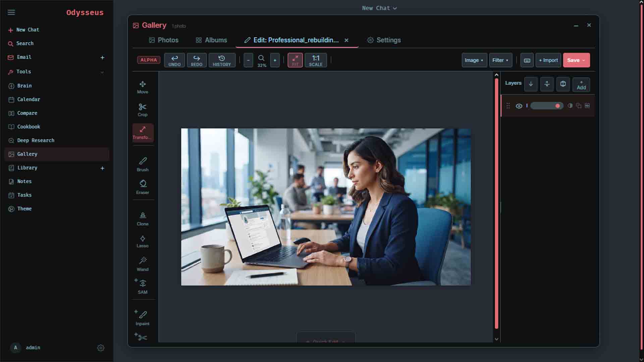Toggle the ALPHA badge
The height and width of the screenshot is (362, 644).
pyautogui.click(x=149, y=60)
